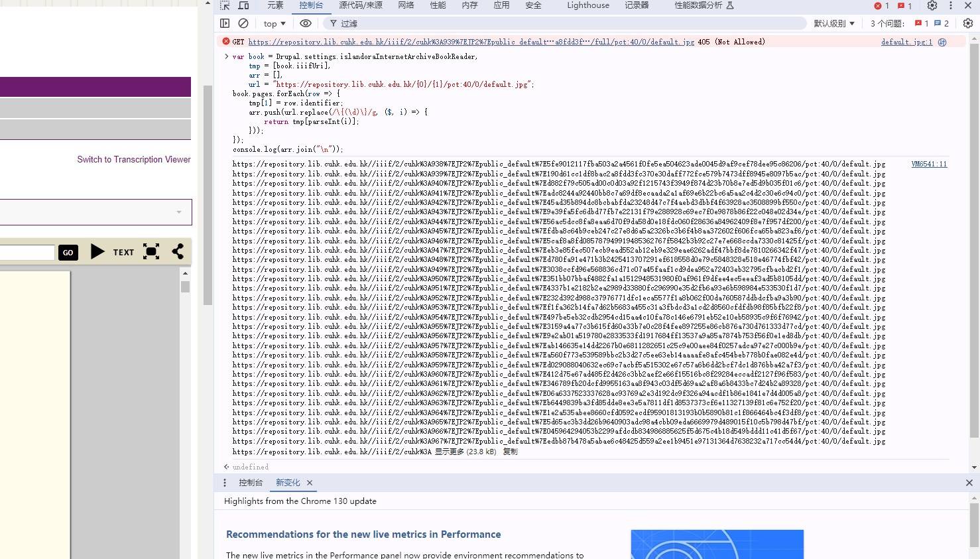Click the 3 个问题 issues label

[x=887, y=23]
